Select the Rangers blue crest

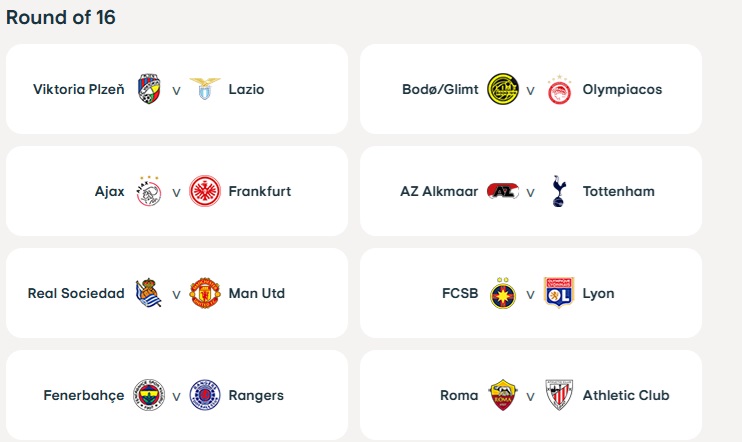205,395
